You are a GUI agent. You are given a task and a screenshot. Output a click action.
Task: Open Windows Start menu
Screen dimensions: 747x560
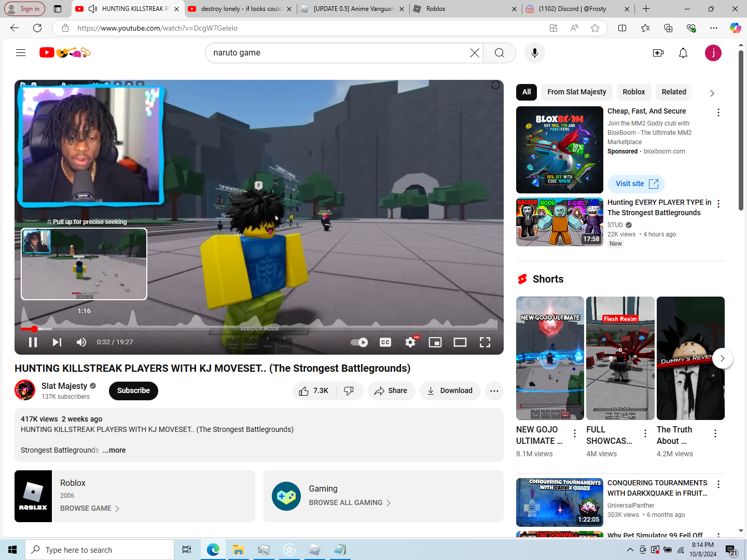[x=12, y=550]
